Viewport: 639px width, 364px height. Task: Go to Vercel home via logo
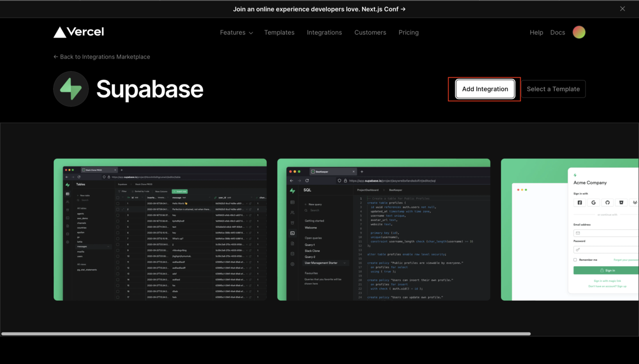[x=79, y=32]
